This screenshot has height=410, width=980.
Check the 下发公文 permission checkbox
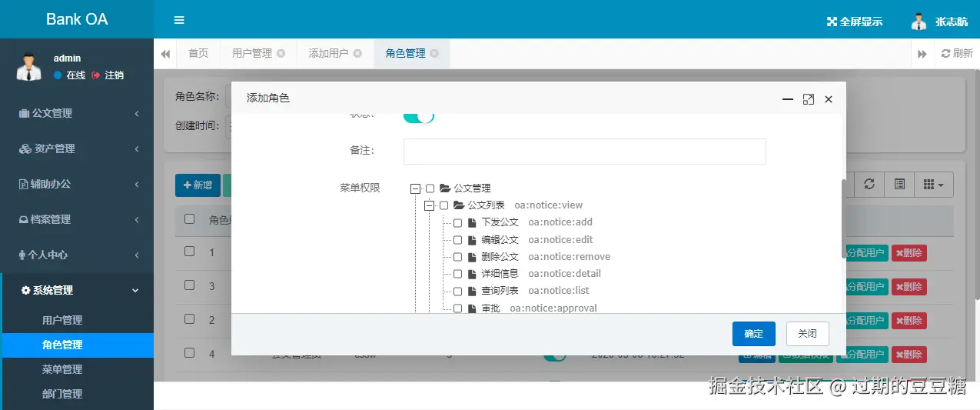click(x=457, y=222)
